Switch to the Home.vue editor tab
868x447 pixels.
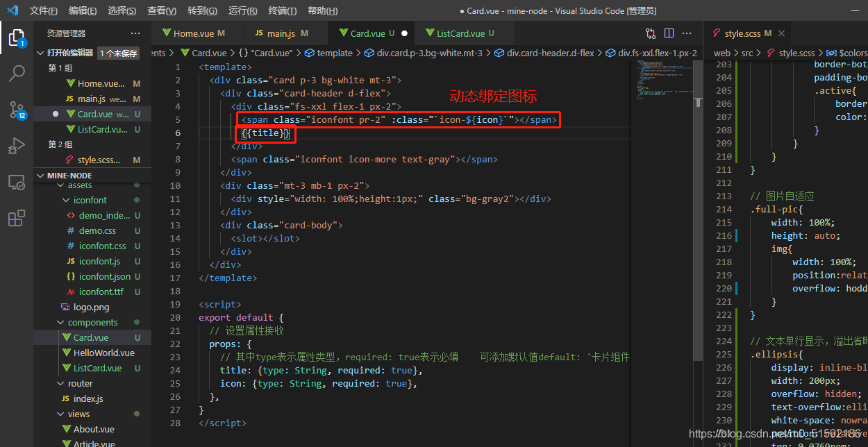[199, 33]
